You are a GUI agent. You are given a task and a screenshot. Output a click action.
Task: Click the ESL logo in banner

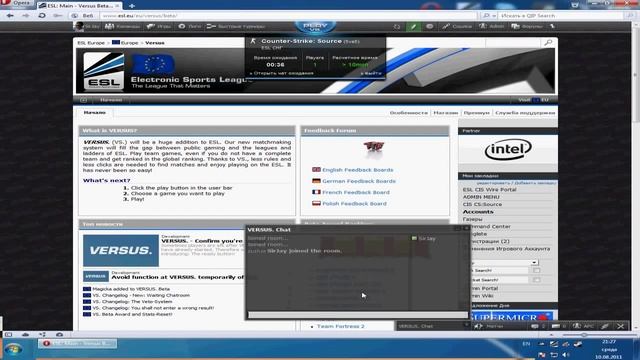[x=104, y=71]
